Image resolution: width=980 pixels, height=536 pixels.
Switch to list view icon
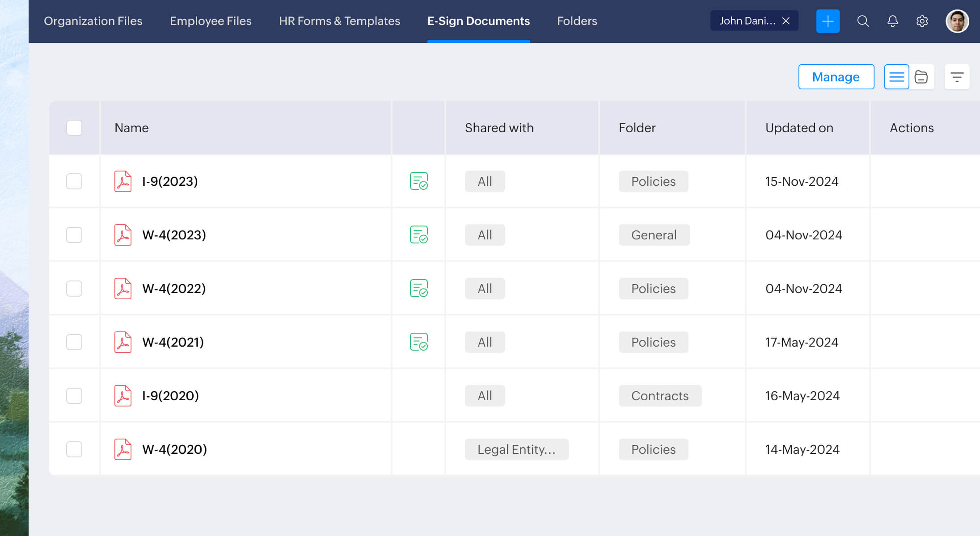click(x=896, y=77)
